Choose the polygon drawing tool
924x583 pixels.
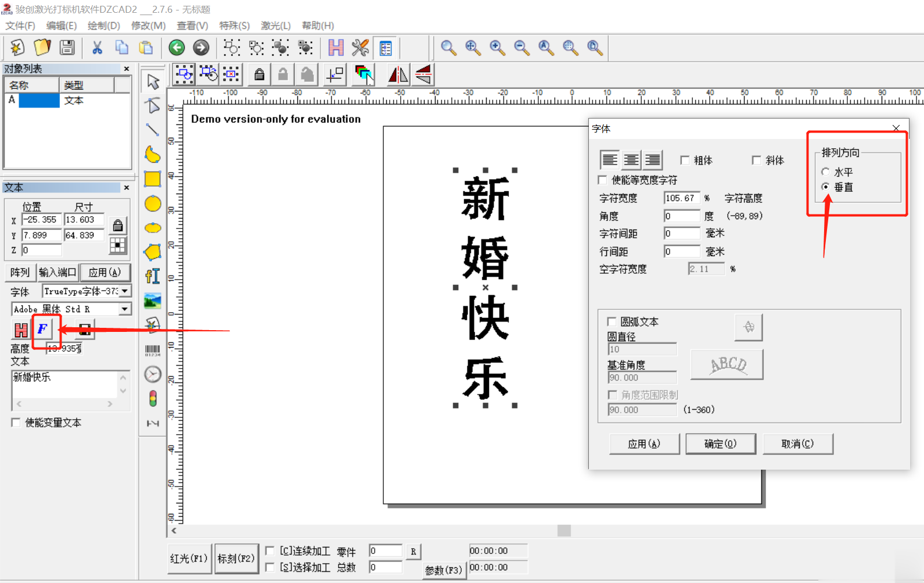tap(153, 252)
